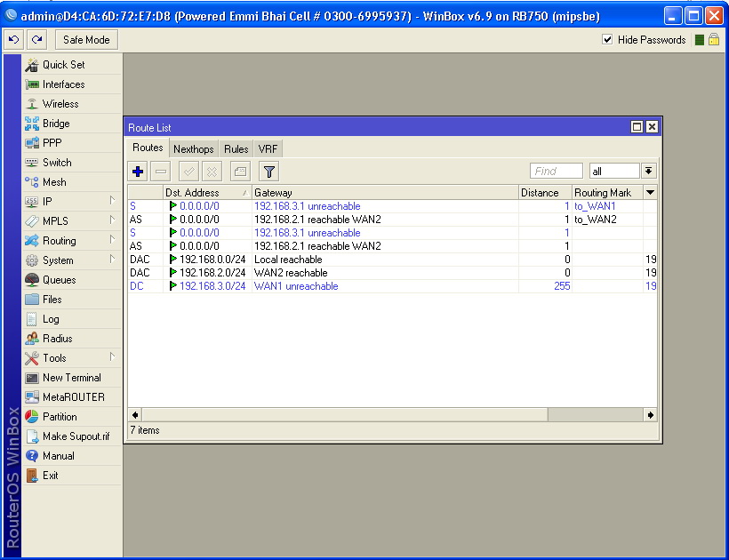This screenshot has height=560, width=729.
Task: Select the 192.168.2.0/24 WAN2 route
Action: coord(392,273)
